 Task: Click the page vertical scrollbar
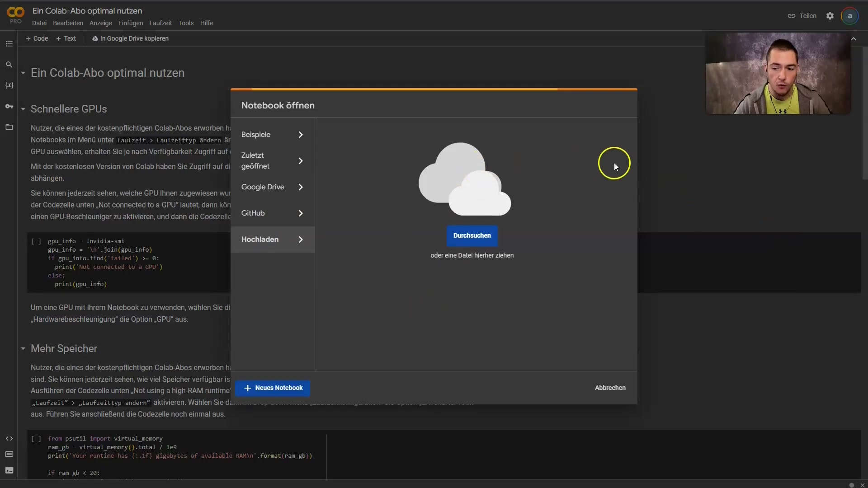click(x=865, y=113)
